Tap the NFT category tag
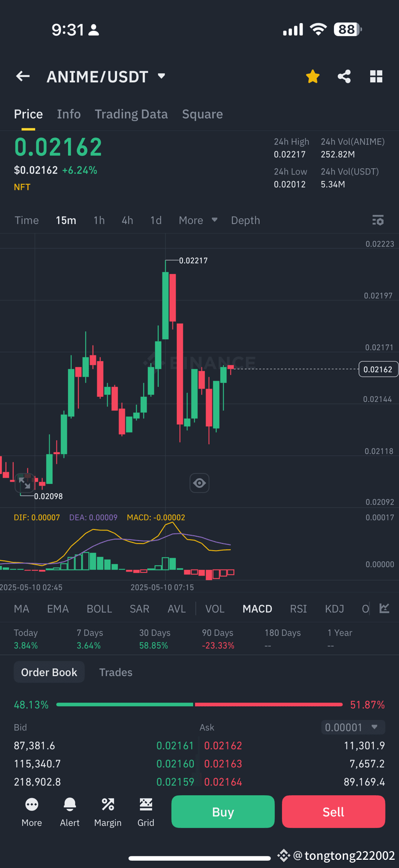 tap(22, 187)
